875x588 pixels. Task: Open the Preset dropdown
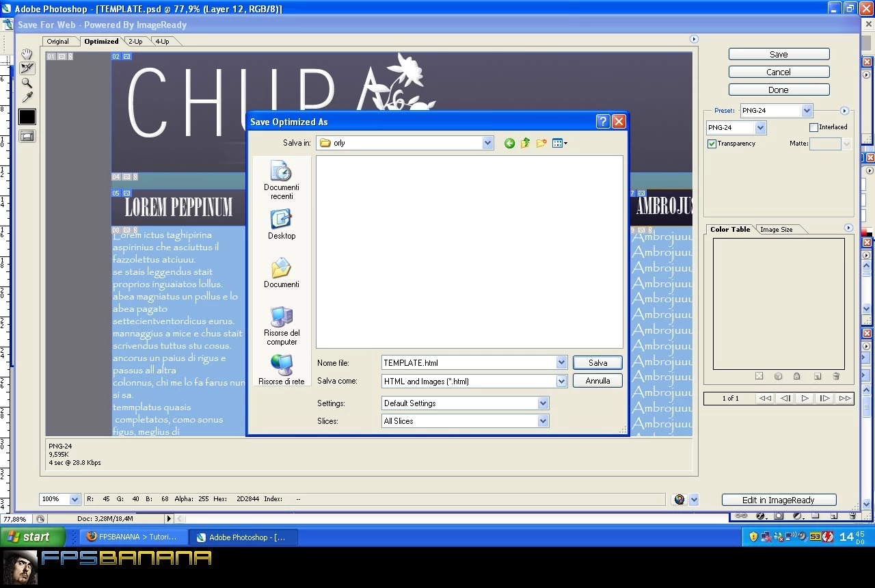[807, 110]
